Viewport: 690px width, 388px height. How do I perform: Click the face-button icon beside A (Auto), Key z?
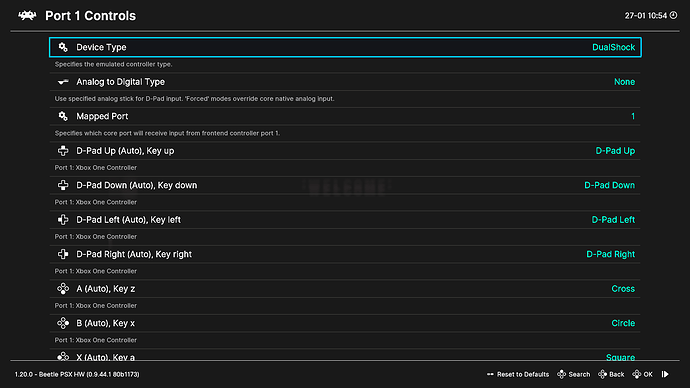click(63, 289)
